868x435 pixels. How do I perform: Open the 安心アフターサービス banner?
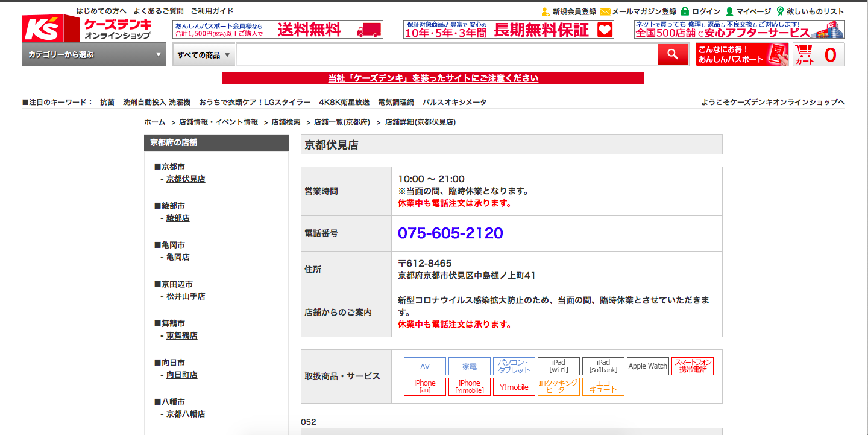[740, 30]
